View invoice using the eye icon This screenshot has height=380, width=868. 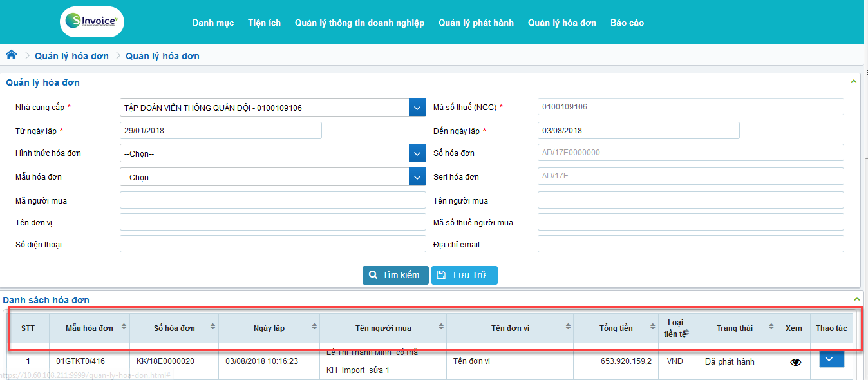(x=795, y=362)
